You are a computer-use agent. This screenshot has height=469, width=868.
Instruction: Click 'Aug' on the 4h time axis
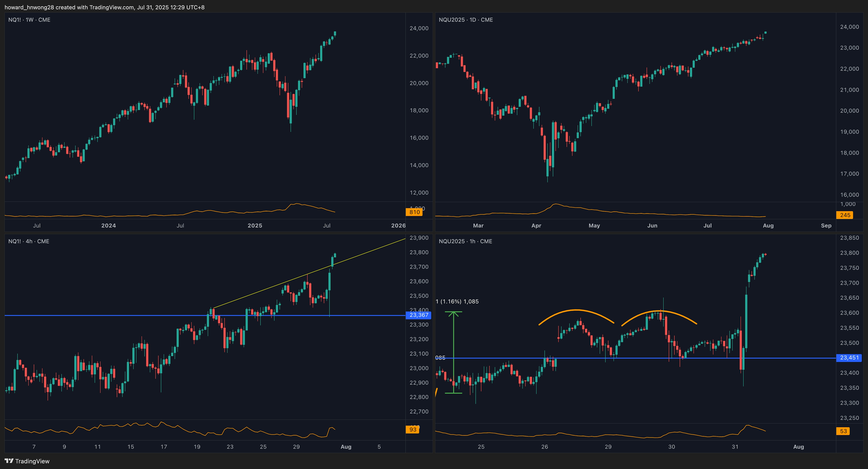[x=346, y=447]
